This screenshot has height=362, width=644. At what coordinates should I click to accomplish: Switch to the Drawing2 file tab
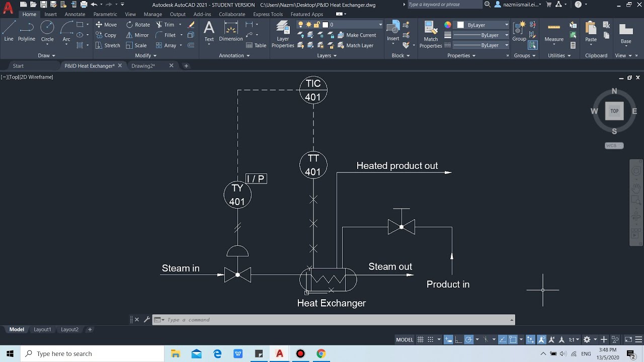pos(143,66)
